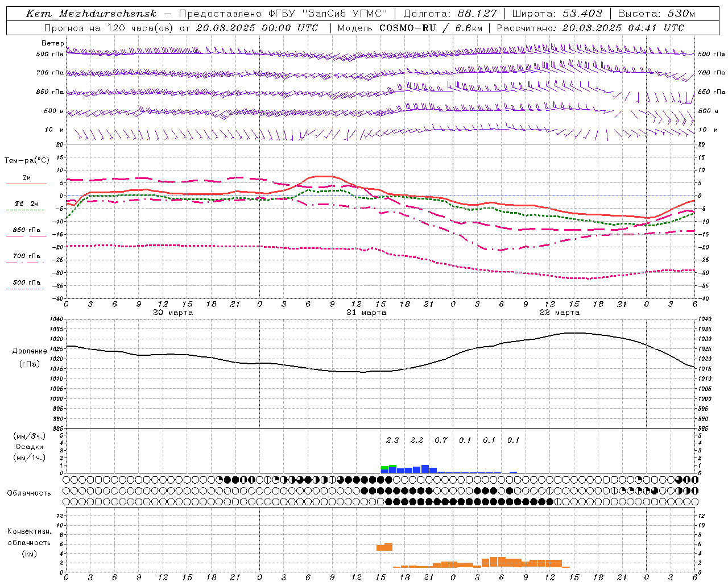Click the solid red 2м legend line sample
Viewport: 728px width, 582px height.
[26, 184]
